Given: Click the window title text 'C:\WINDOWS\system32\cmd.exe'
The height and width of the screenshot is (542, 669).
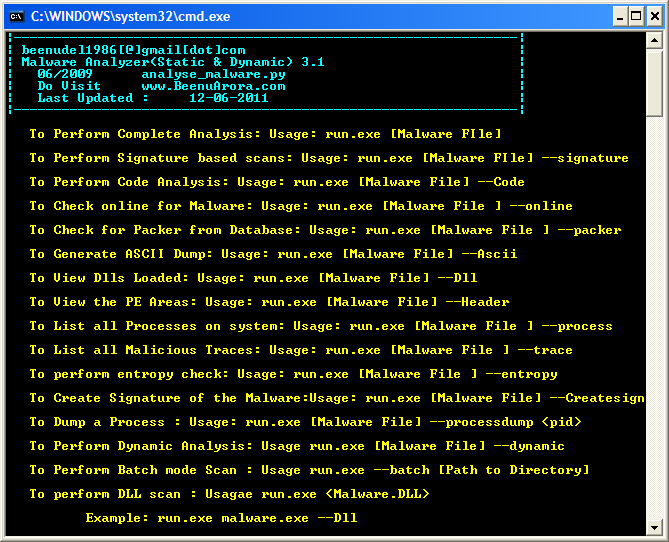Looking at the screenshot, I should tap(131, 17).
